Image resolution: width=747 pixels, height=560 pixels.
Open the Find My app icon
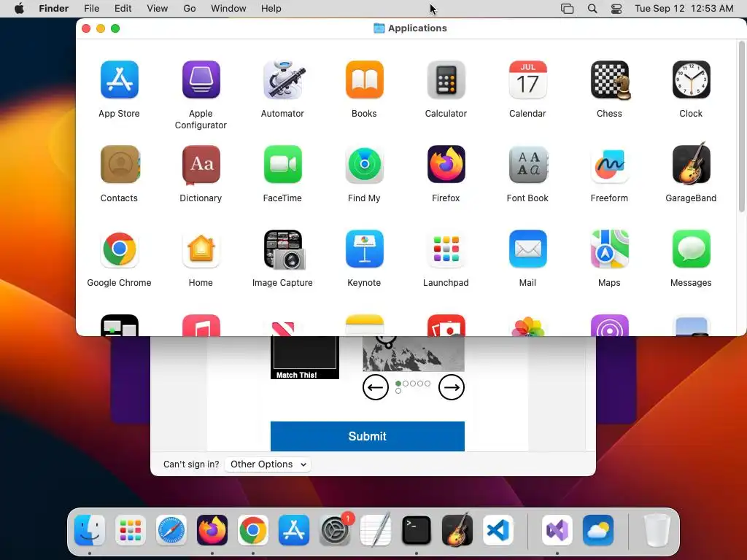tap(364, 164)
